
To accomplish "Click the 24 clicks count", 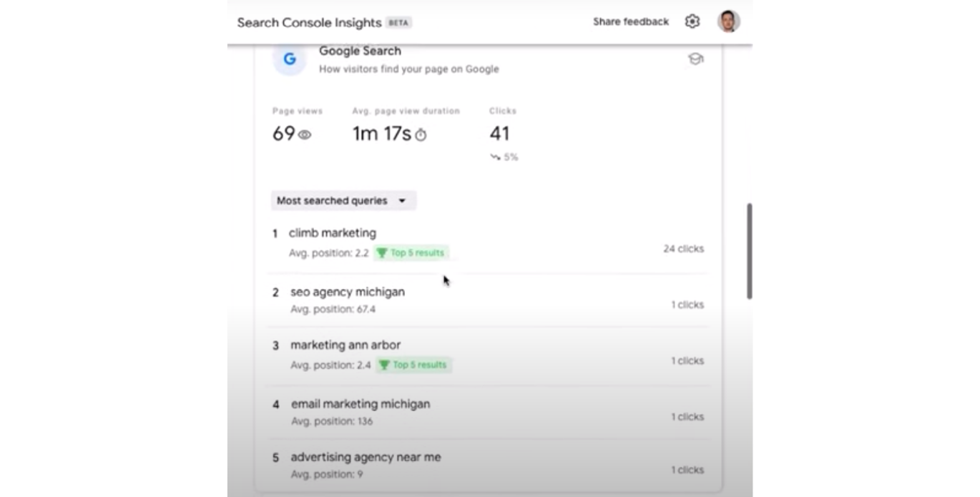I will (x=683, y=249).
